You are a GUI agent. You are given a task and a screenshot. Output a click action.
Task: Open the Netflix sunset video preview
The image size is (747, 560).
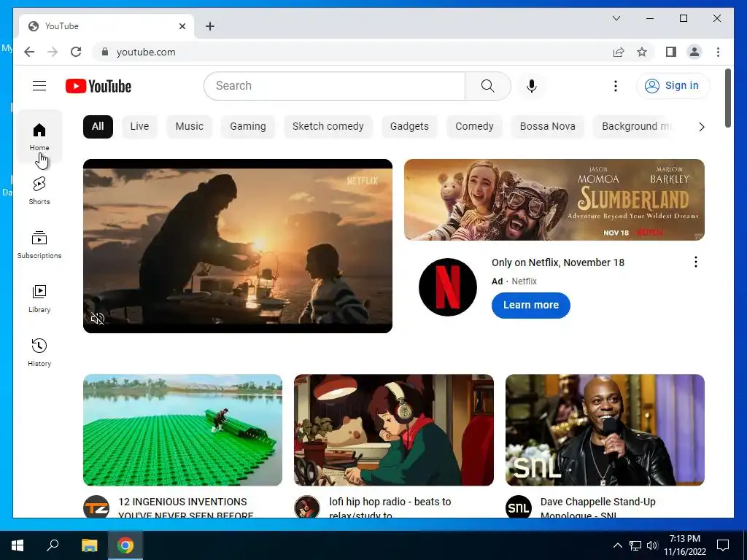tap(238, 246)
